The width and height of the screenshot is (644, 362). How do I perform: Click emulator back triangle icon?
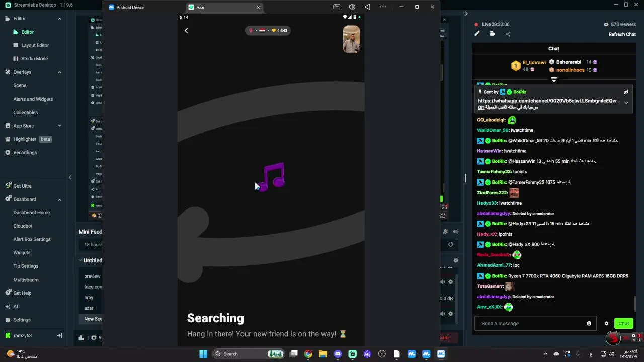(x=367, y=7)
